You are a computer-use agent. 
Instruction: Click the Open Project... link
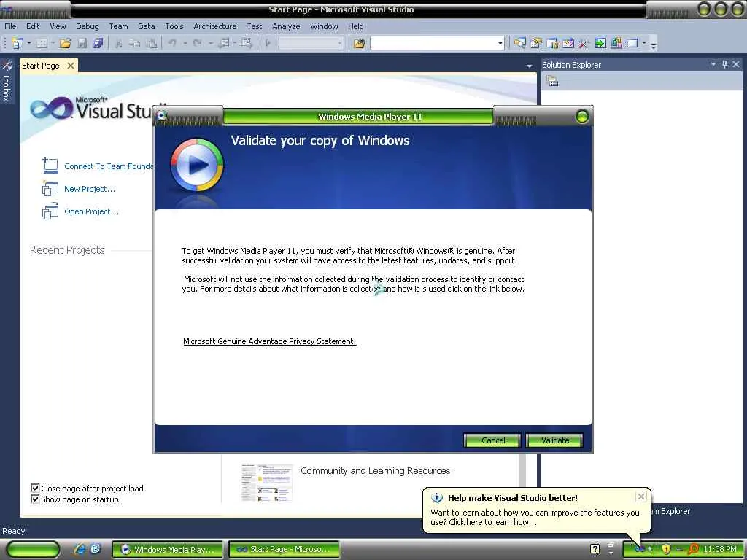tap(91, 211)
